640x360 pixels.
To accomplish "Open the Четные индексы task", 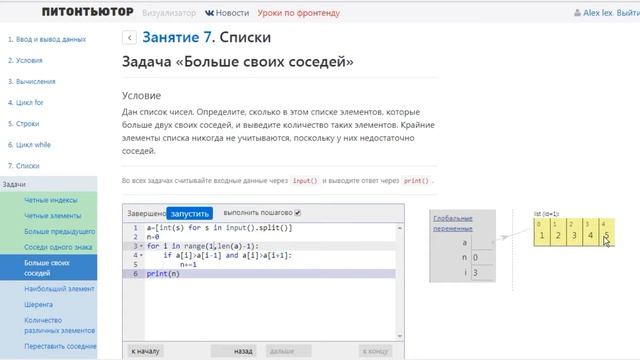I will (51, 200).
